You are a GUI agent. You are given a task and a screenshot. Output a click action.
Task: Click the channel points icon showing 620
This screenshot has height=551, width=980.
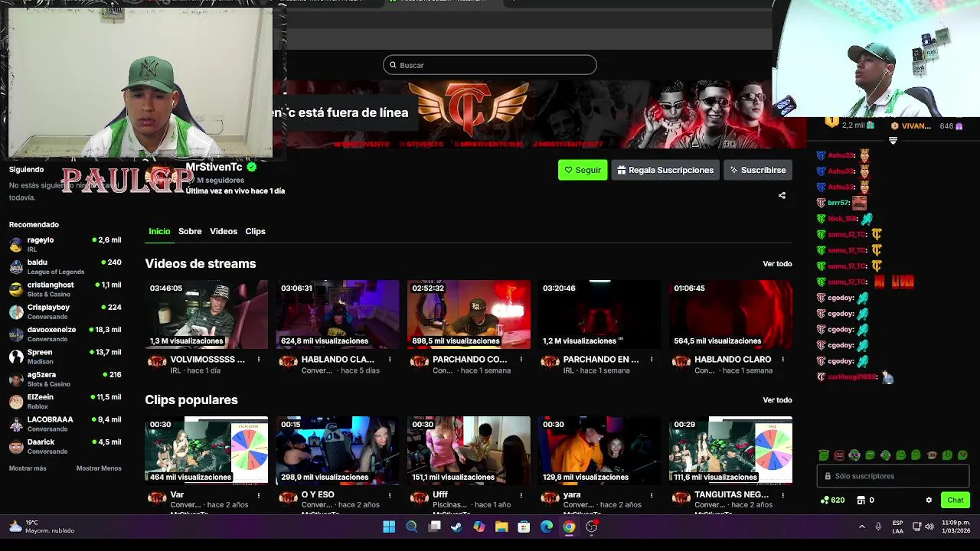pos(825,500)
